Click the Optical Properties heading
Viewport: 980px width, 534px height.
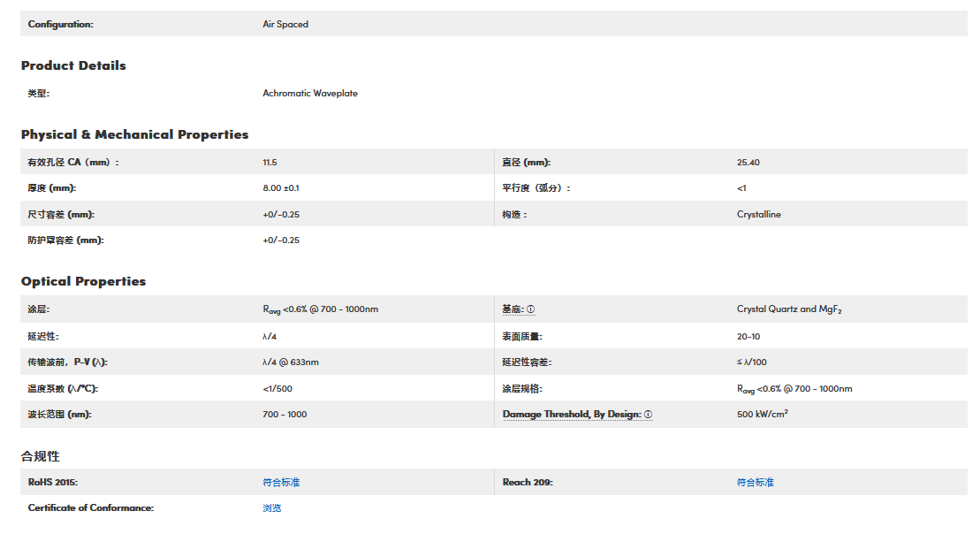(83, 282)
